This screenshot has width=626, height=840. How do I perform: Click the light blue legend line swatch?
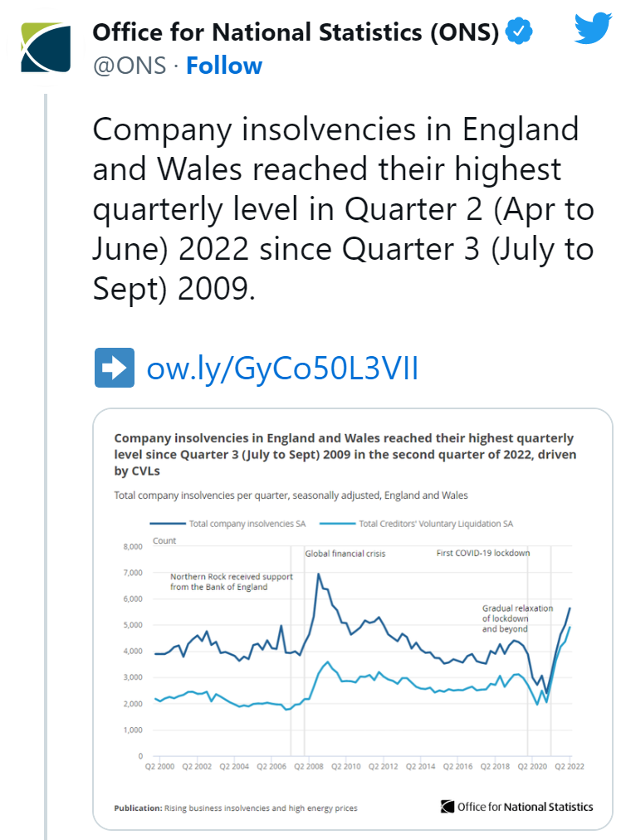coord(339,524)
